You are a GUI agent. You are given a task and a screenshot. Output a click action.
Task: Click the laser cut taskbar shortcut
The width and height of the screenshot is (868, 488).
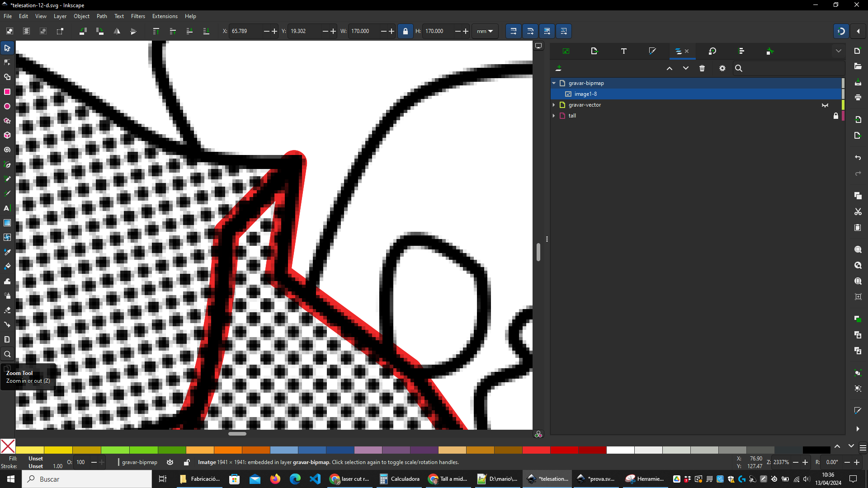click(x=351, y=479)
